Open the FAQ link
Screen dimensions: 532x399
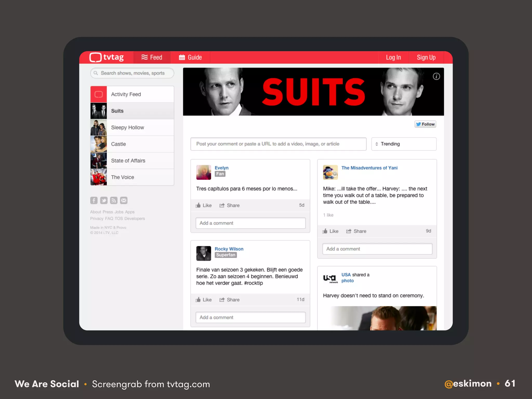click(109, 218)
